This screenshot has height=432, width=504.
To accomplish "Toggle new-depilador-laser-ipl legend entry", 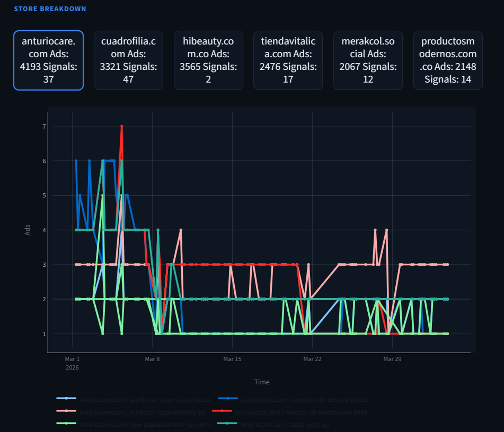I will 145,424.
